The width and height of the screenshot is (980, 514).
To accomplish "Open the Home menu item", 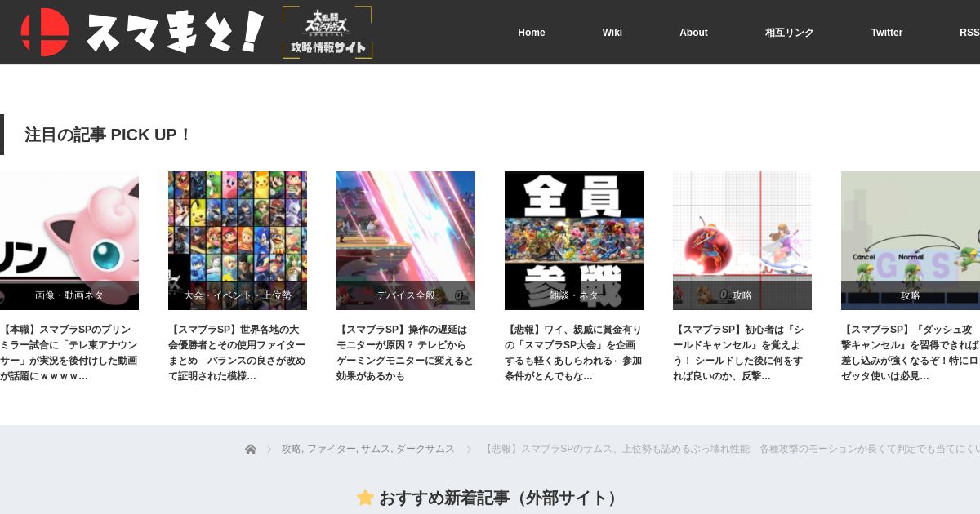I will click(531, 33).
